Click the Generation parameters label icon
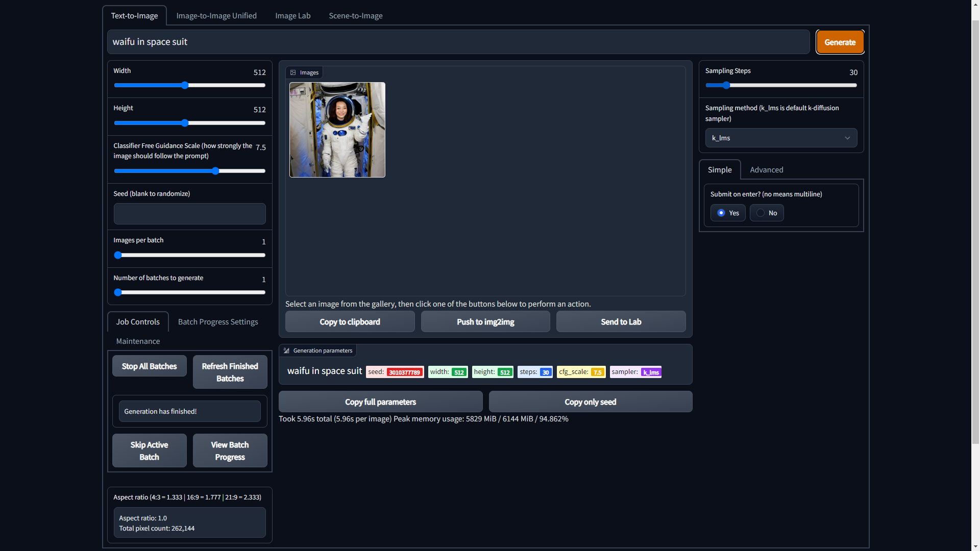The height and width of the screenshot is (551, 980). [x=286, y=350]
